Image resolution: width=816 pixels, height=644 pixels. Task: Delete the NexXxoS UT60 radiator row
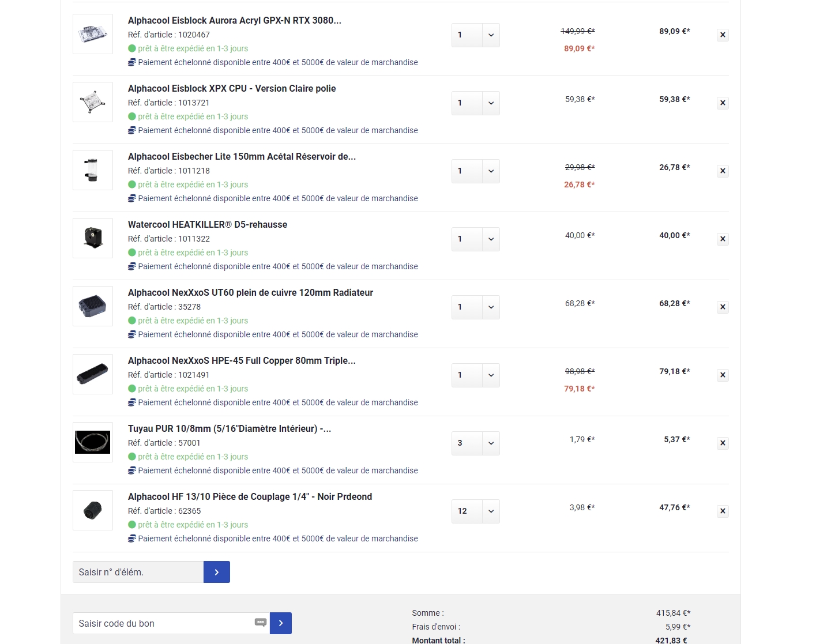click(x=723, y=307)
